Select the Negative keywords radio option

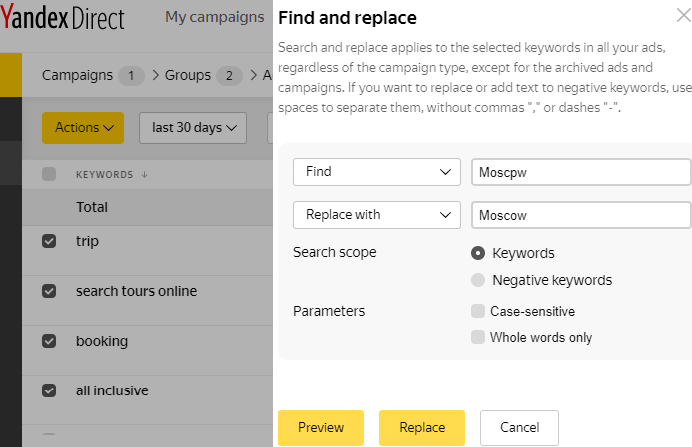[478, 280]
